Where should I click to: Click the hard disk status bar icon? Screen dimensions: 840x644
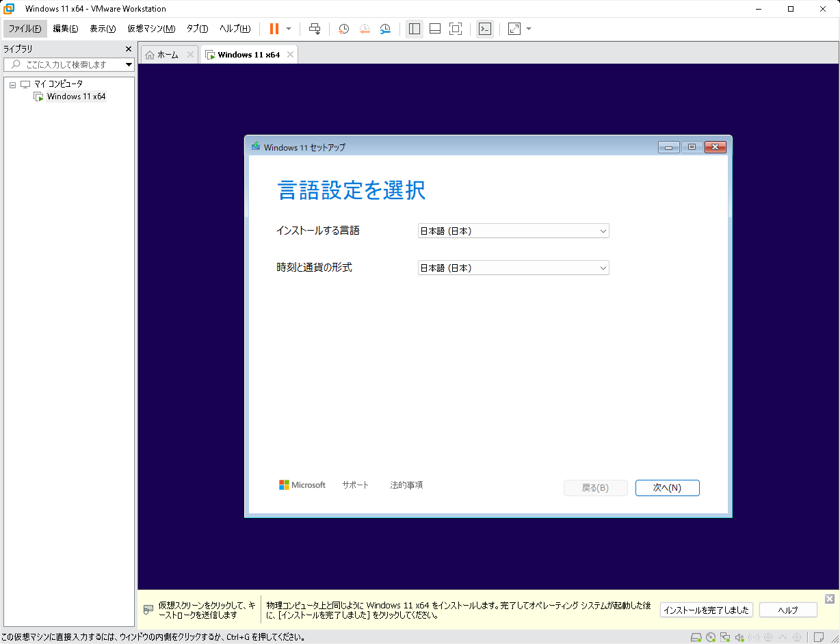coord(696,637)
